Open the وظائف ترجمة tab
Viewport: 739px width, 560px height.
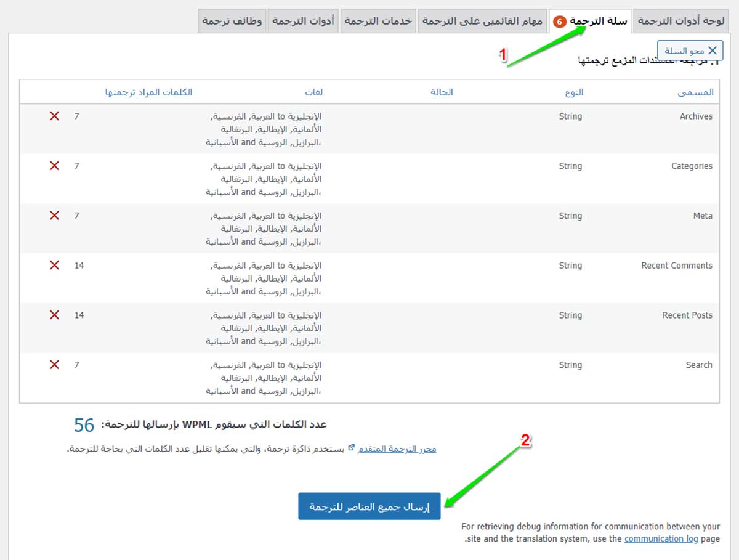232,21
